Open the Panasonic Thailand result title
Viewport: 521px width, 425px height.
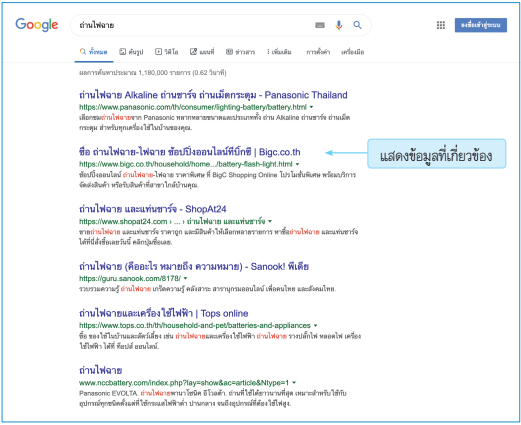click(213, 95)
